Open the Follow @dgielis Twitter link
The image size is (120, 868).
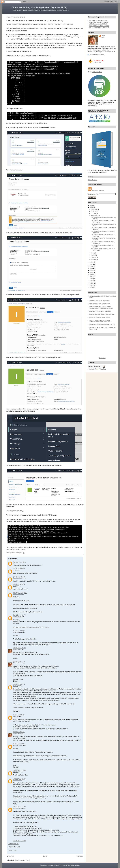tap(92, 180)
